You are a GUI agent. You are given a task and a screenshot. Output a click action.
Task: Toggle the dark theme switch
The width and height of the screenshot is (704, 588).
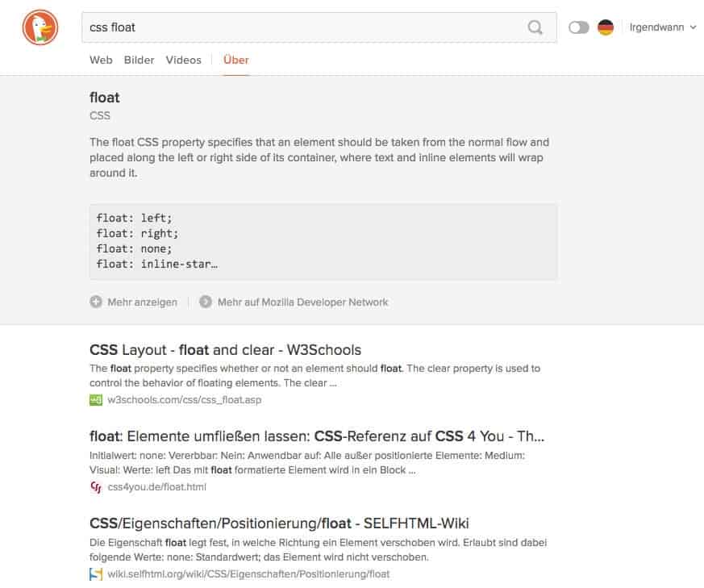click(x=578, y=26)
